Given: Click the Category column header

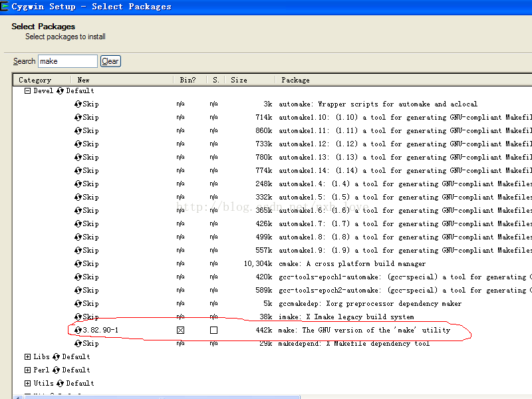Looking at the screenshot, I should coord(42,80).
